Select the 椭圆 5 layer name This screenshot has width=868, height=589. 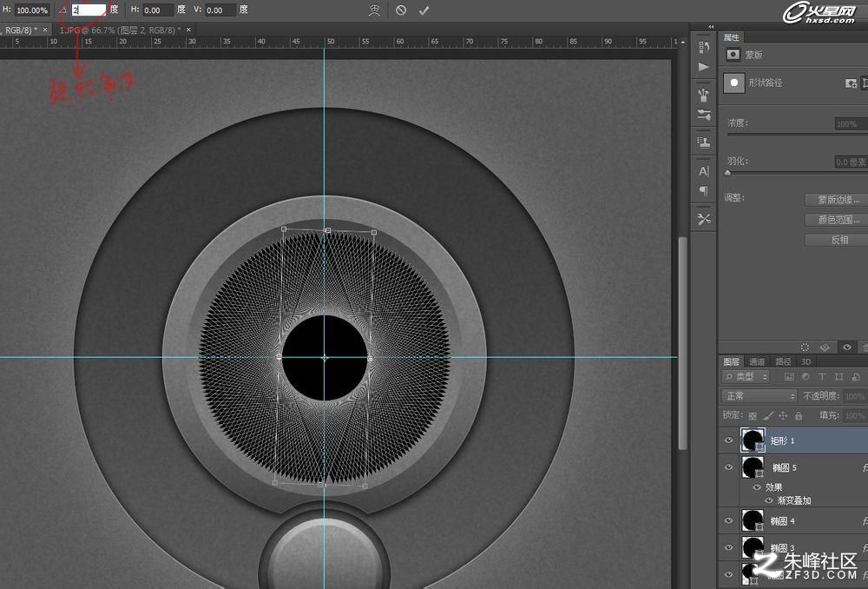coord(785,467)
